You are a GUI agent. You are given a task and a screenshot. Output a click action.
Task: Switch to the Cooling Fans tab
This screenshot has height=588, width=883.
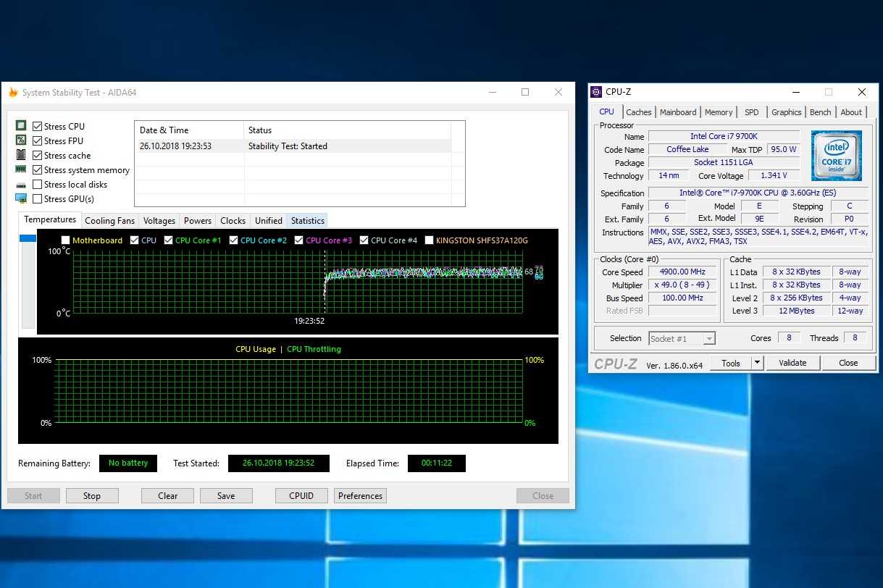[x=110, y=221]
